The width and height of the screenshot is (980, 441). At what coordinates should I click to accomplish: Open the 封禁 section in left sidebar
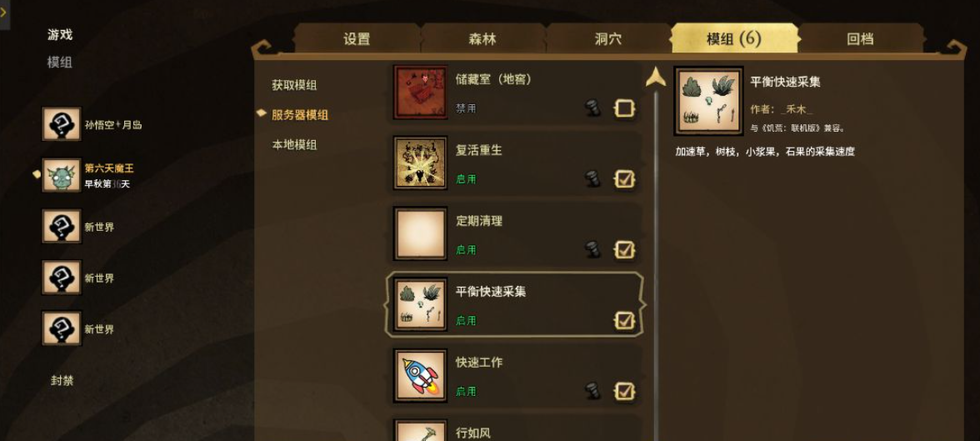pyautogui.click(x=62, y=380)
